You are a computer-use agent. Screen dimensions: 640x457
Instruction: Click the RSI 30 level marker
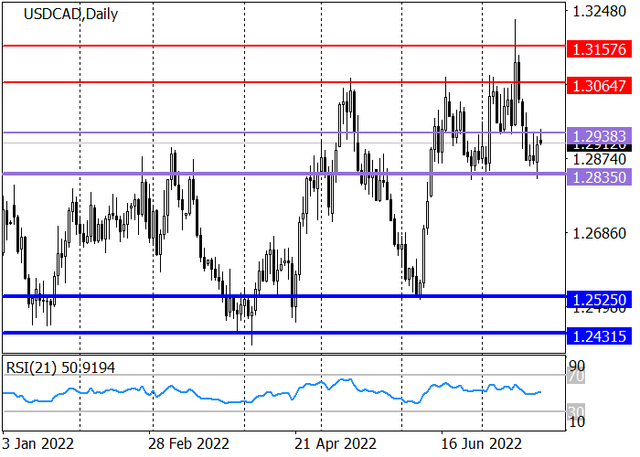577,411
